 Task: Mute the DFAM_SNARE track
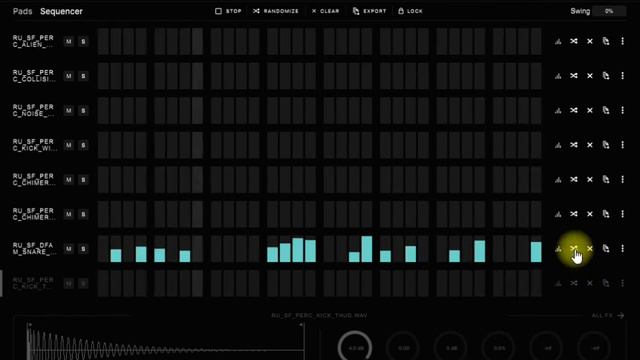(69, 249)
